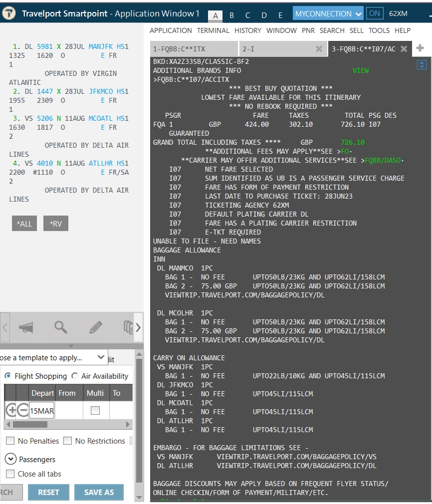Remove flight segment row with minus icon
The height and width of the screenshot is (504, 432).
point(22,410)
